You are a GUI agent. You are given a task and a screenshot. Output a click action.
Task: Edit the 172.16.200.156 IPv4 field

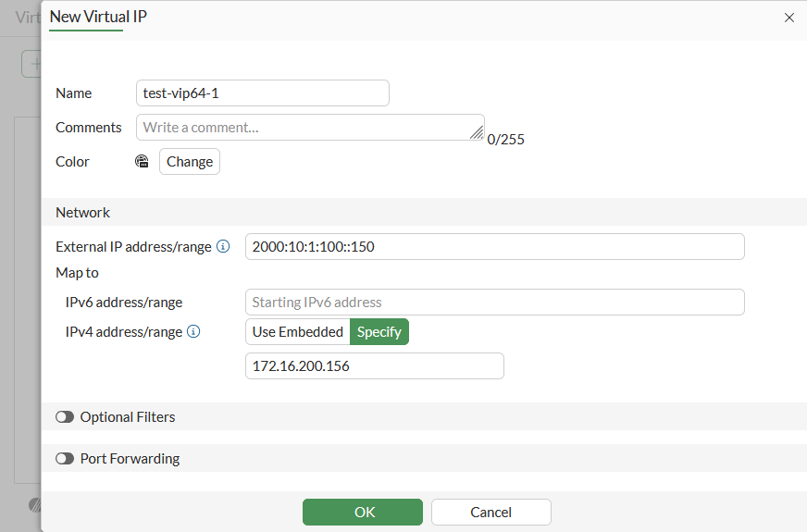[x=374, y=366]
